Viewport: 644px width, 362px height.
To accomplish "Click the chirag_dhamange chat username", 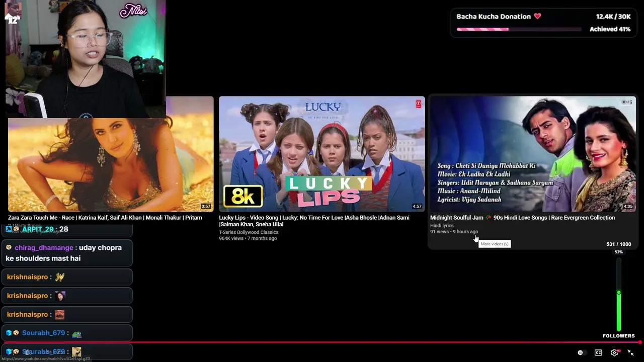I will 44,248.
